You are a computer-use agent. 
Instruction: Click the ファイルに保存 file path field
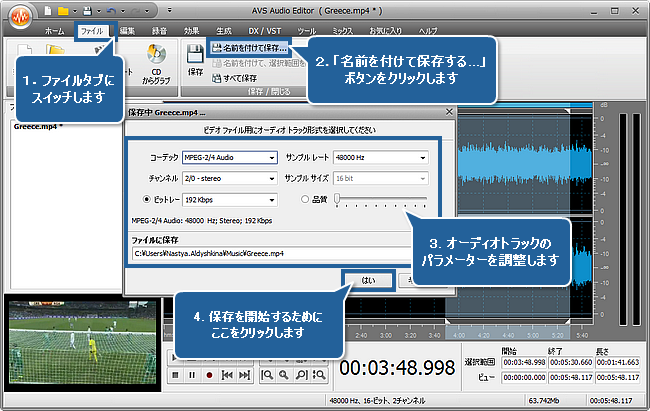pyautogui.click(x=272, y=253)
